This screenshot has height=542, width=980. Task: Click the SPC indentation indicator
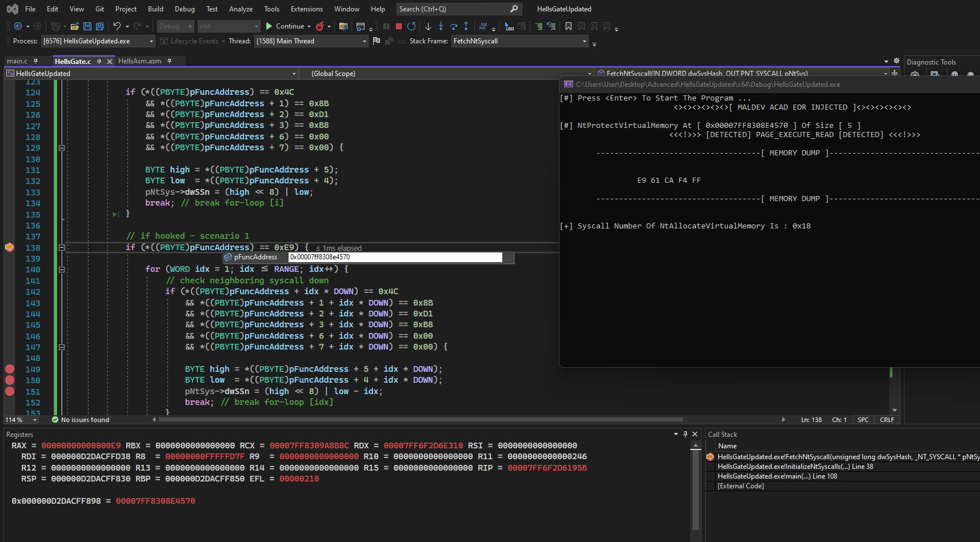pyautogui.click(x=863, y=420)
